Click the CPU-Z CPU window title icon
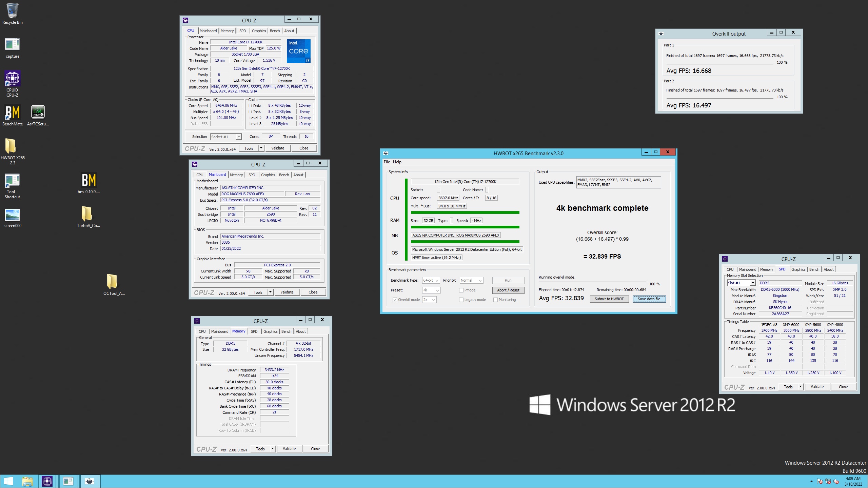 [x=185, y=20]
